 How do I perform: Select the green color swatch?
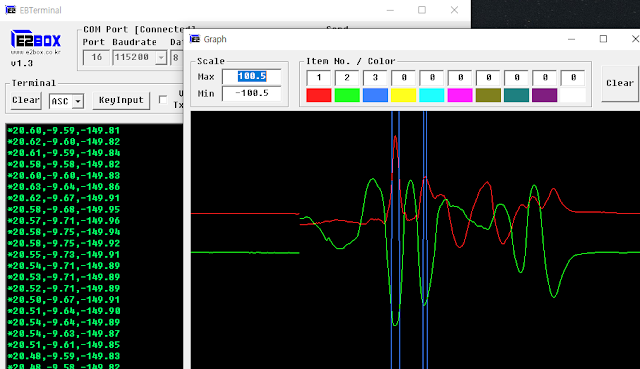pyautogui.click(x=347, y=95)
